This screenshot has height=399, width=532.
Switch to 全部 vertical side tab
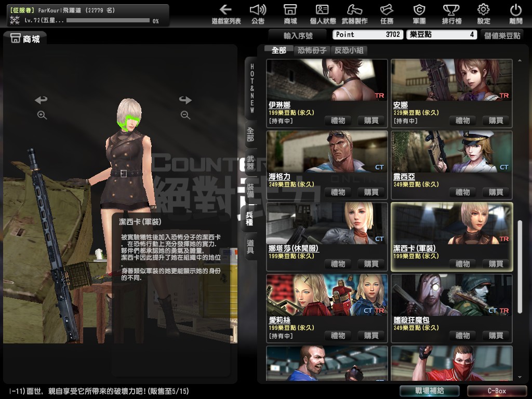point(251,135)
